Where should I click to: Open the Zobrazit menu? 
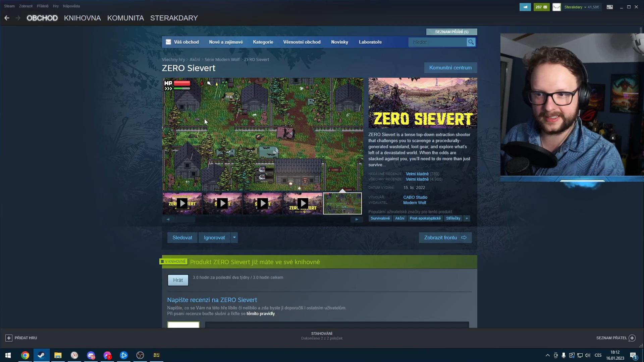point(25,6)
